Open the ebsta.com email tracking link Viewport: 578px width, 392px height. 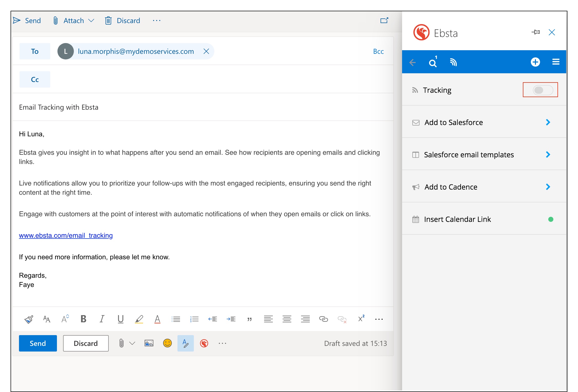click(x=66, y=235)
